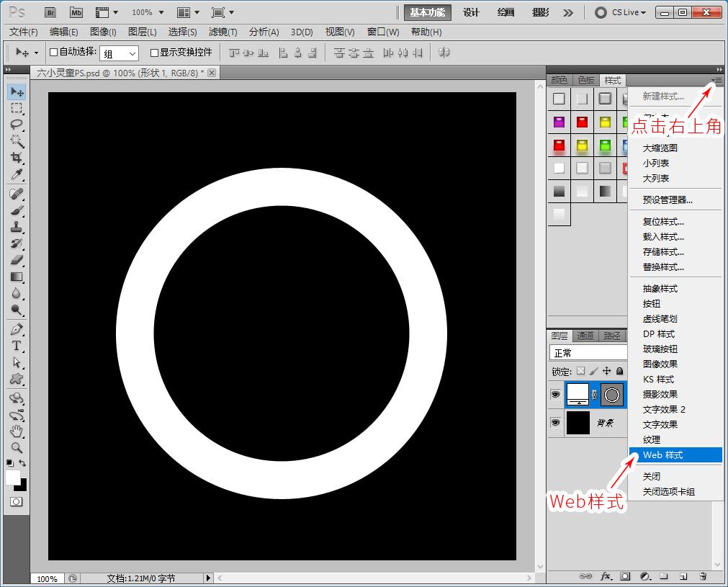Click the foreground color swatch
This screenshot has height=587, width=728.
pyautogui.click(x=13, y=477)
